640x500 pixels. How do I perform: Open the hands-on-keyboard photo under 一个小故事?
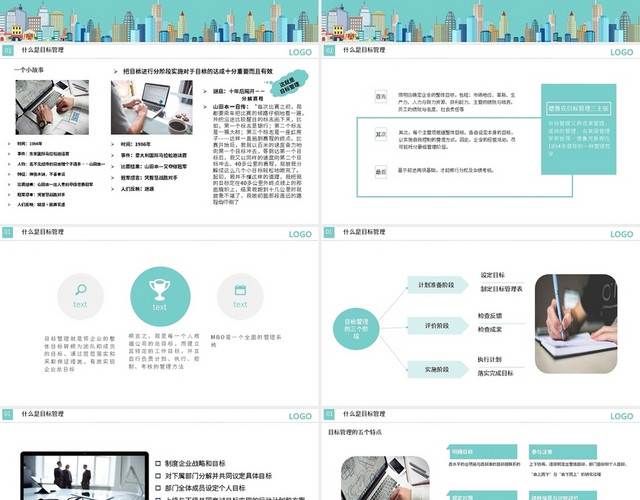click(x=52, y=107)
